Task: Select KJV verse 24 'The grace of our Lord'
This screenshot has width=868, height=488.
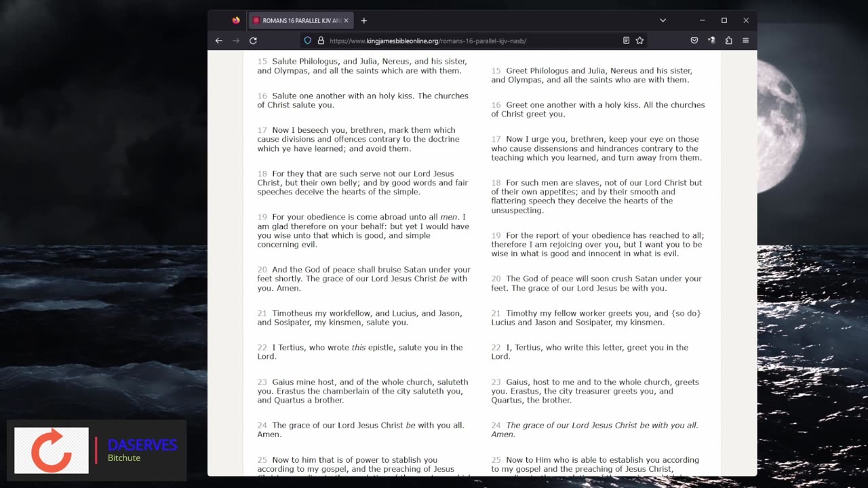Action: point(361,430)
